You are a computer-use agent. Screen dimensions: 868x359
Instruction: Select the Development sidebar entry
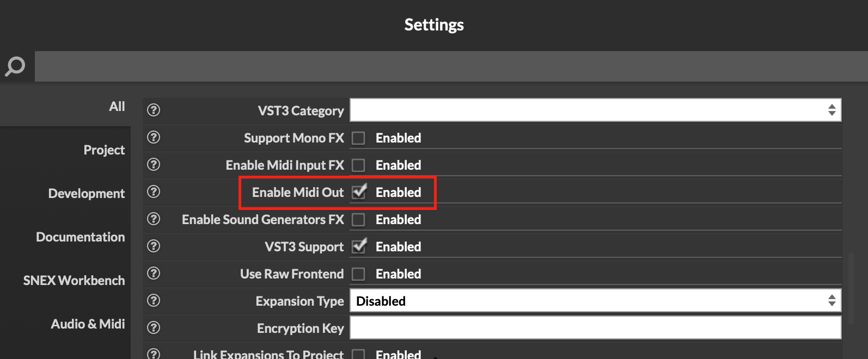point(86,193)
